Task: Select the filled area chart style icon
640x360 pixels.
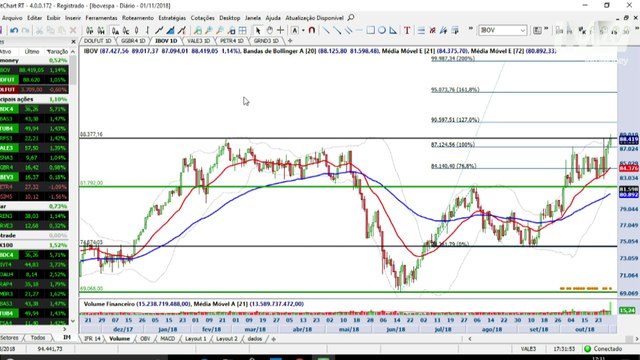Action: click(x=171, y=31)
